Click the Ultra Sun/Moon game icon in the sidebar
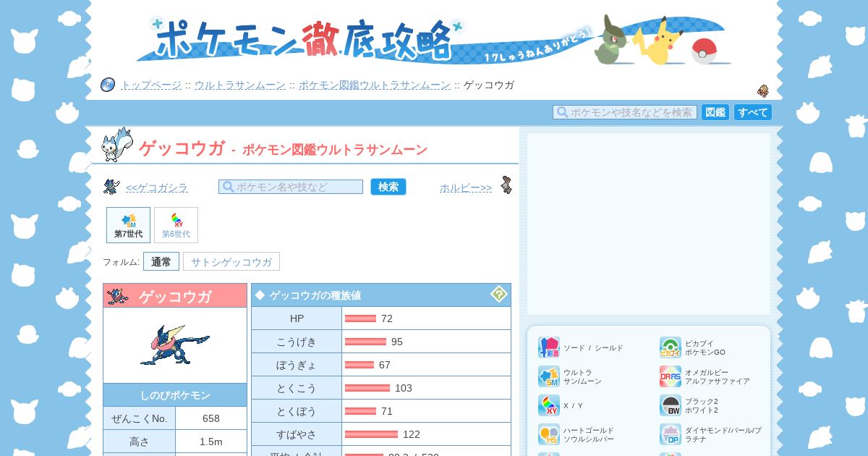This screenshot has height=456, width=868. point(548,376)
